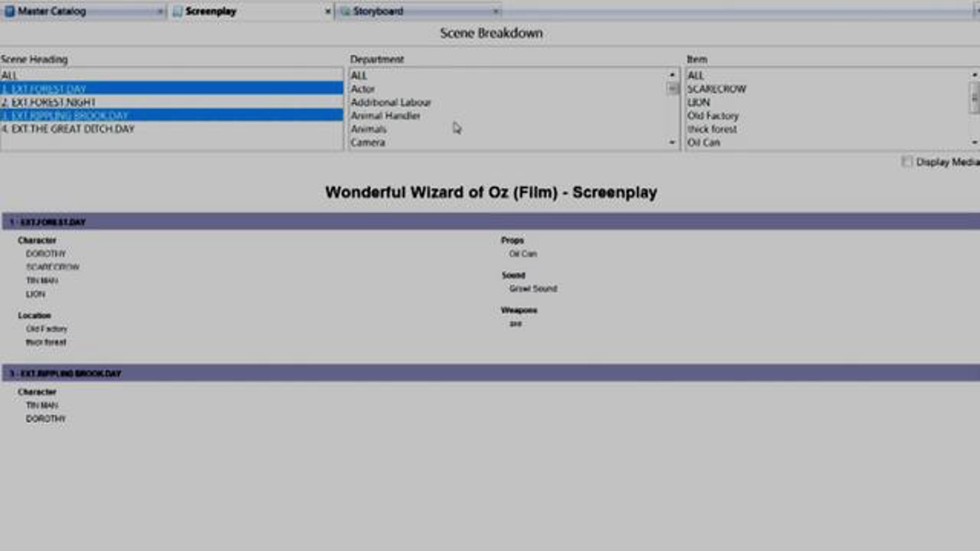
Task: Click the Location heading in the breakdown
Action: click(34, 315)
